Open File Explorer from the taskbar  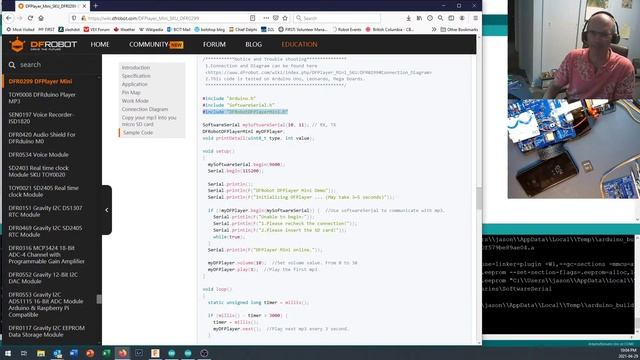coord(41,353)
